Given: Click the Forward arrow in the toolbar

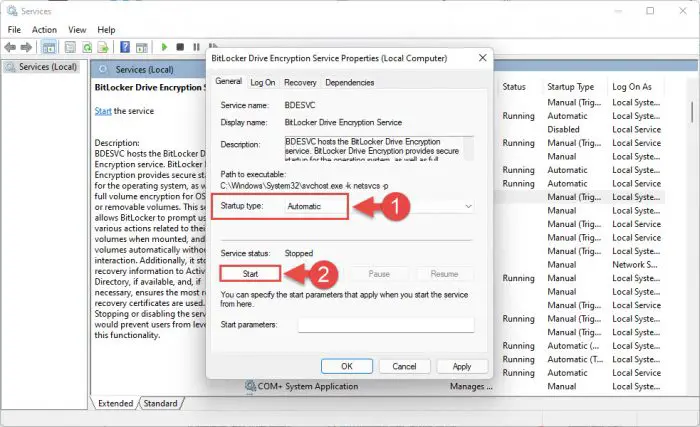Looking at the screenshot, I should (26, 47).
